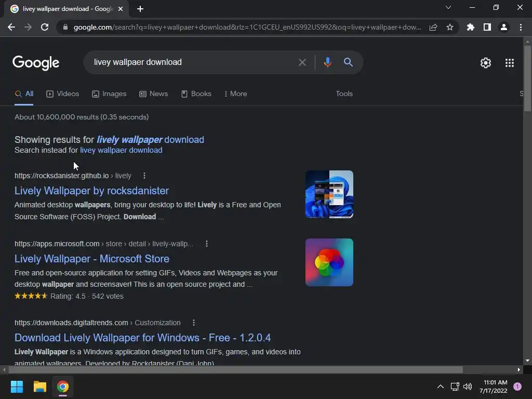Open the tab search chevron in the title bar
The height and width of the screenshot is (399, 532).
tap(448, 7)
